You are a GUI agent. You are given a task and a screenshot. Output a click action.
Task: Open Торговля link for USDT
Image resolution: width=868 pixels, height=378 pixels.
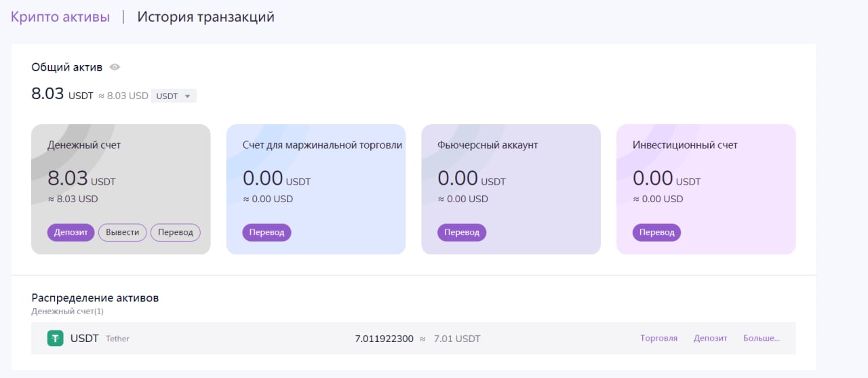pyautogui.click(x=658, y=338)
